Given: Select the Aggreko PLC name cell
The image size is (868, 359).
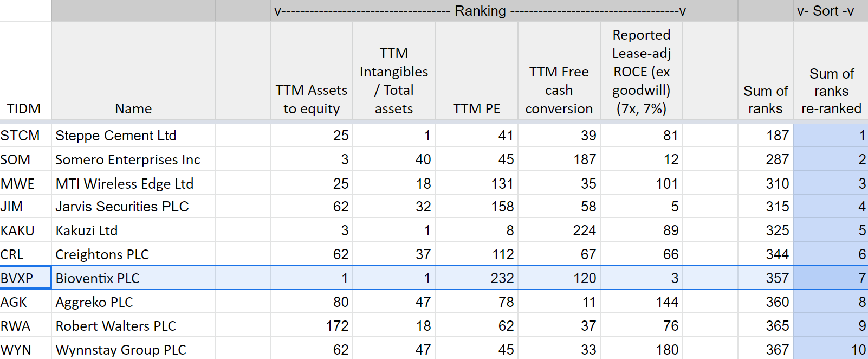Looking at the screenshot, I should pyautogui.click(x=133, y=302).
